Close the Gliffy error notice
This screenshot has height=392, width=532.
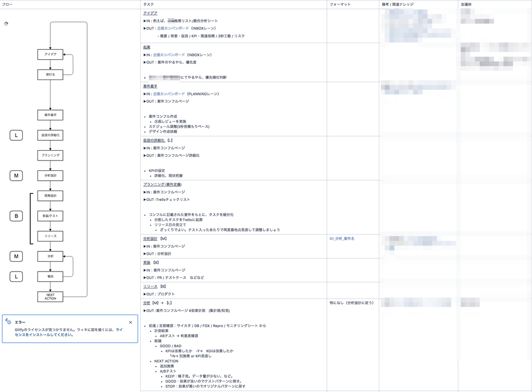130,322
